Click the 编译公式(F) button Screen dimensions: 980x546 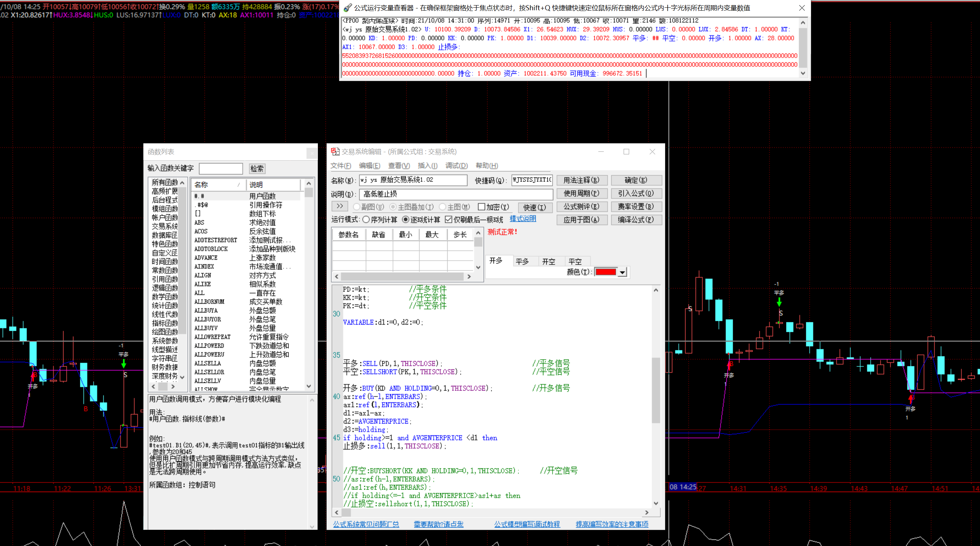(x=636, y=220)
